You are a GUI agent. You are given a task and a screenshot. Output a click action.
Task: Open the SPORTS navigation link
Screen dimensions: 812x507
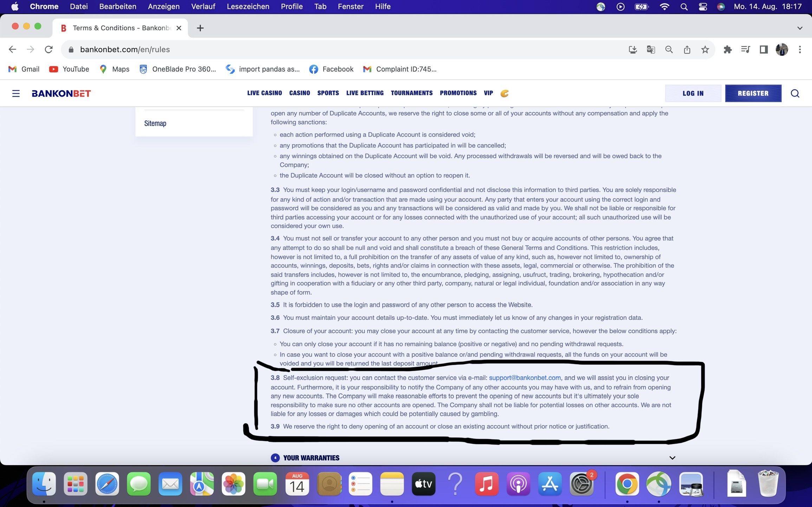(x=328, y=93)
